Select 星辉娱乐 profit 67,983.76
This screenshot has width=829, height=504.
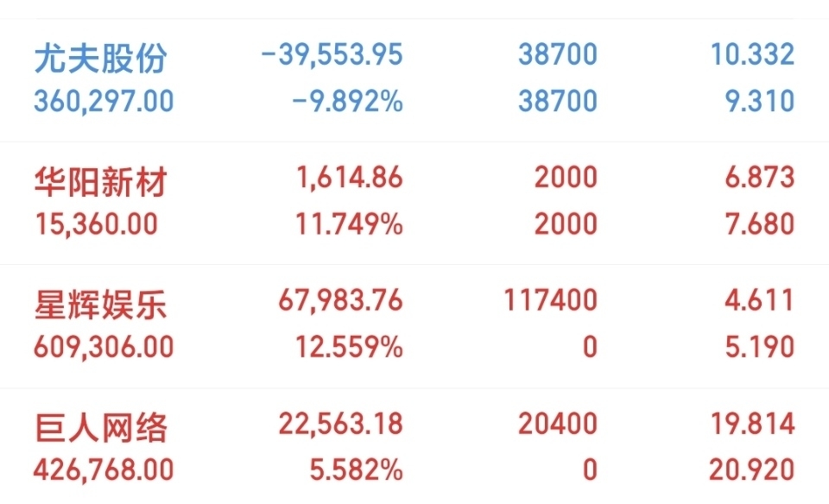(x=340, y=300)
